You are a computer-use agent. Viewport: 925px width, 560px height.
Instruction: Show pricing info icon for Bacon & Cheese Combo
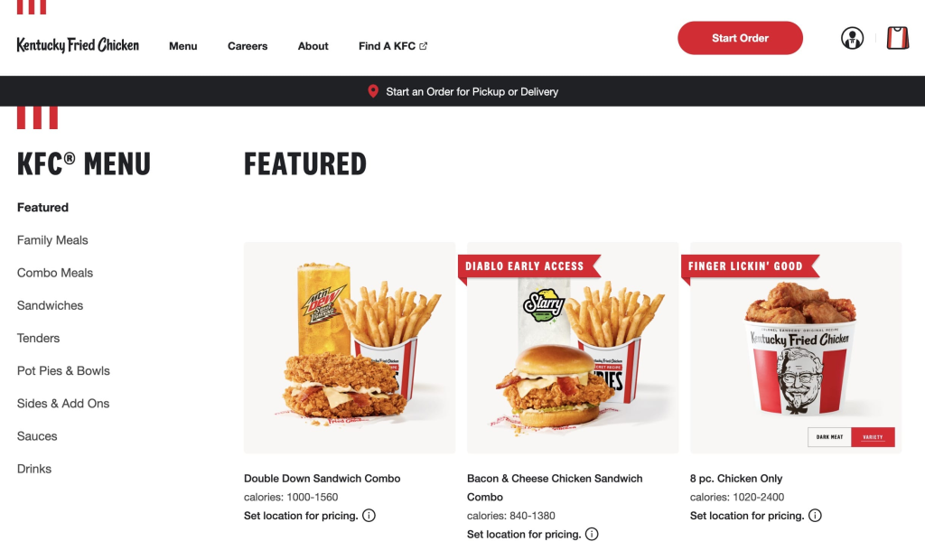point(592,534)
